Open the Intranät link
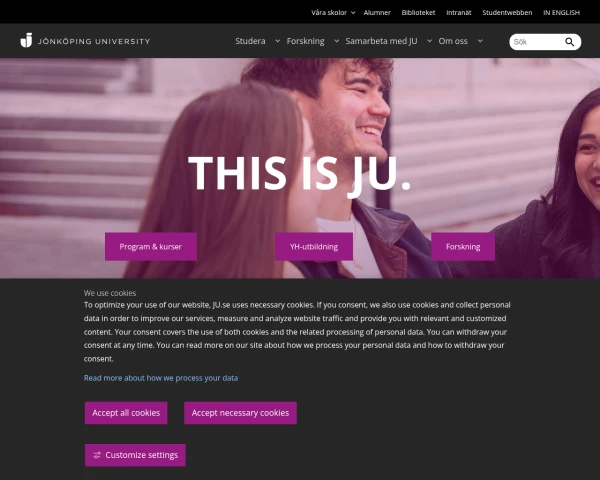Image resolution: width=600 pixels, height=480 pixels. click(459, 13)
